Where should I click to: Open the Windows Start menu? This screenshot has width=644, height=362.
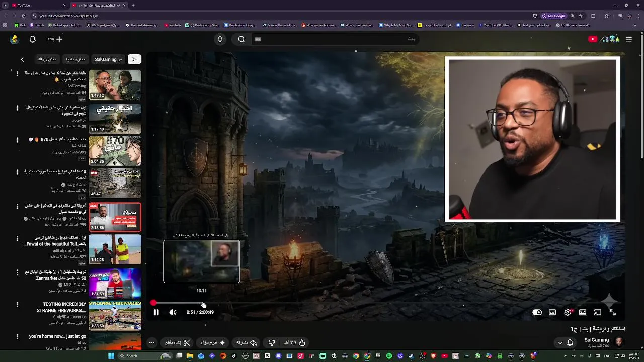point(111,356)
